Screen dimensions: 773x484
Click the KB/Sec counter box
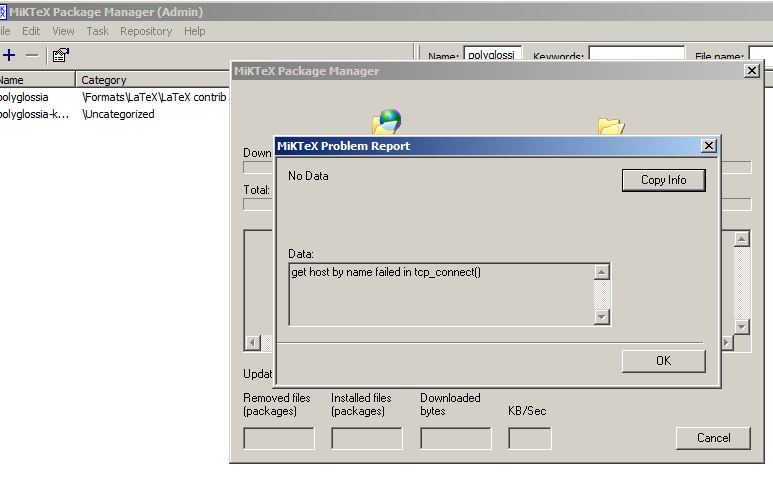529,438
